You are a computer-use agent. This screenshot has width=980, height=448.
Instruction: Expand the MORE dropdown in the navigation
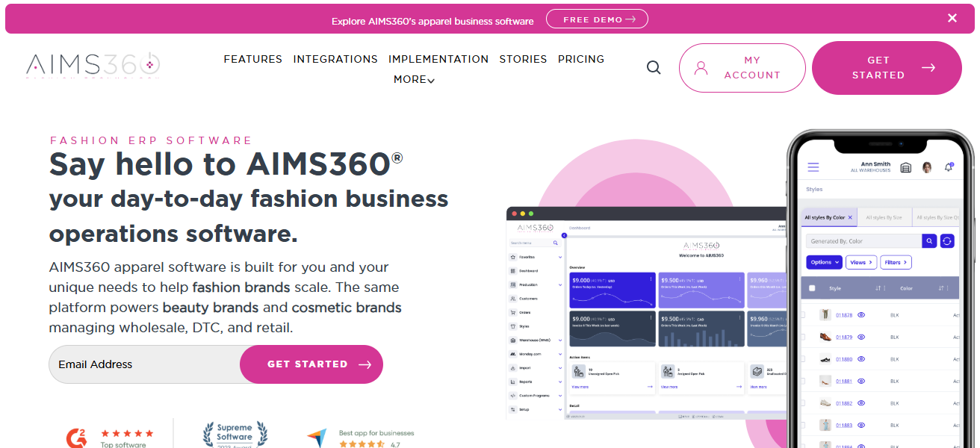tap(414, 79)
